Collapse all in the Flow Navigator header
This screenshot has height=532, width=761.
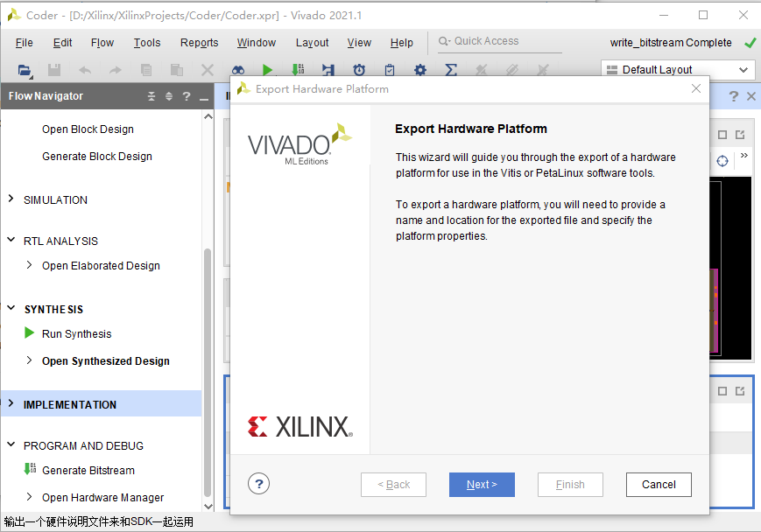[151, 96]
